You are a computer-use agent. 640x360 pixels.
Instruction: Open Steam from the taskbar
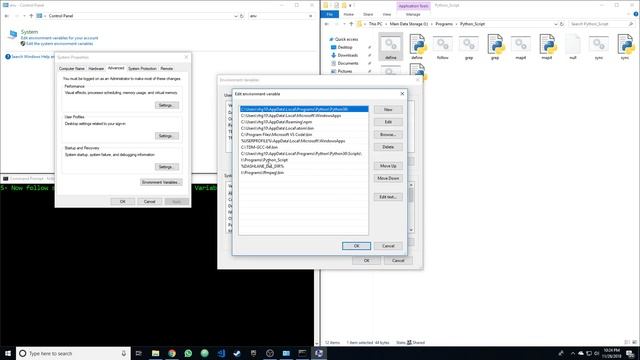point(237,353)
